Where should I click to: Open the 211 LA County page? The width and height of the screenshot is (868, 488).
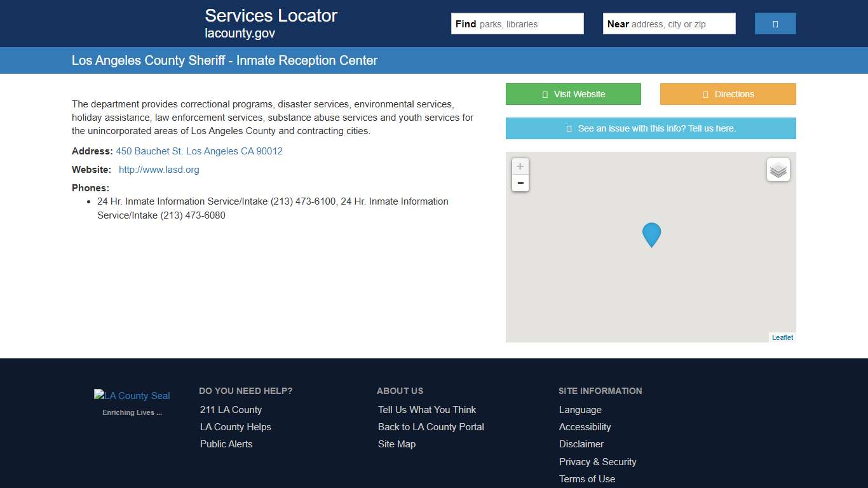point(231,410)
